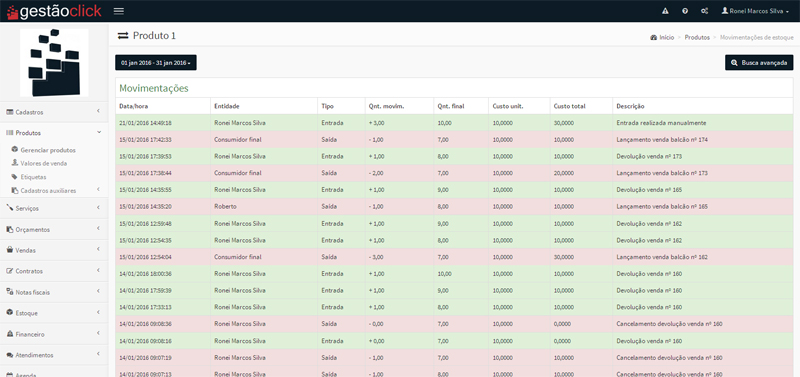Expand the Atendimentos menu
Image resolution: width=800 pixels, height=377 pixels.
point(54,355)
